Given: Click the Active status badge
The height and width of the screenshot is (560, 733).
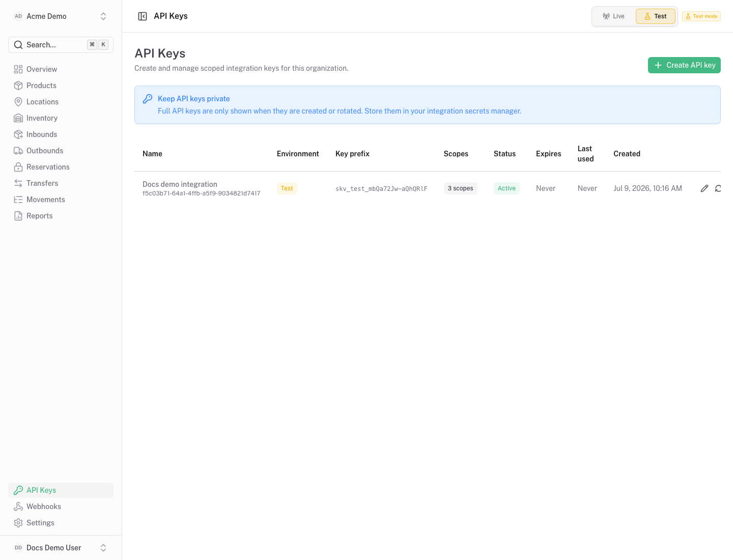Looking at the screenshot, I should pyautogui.click(x=506, y=188).
